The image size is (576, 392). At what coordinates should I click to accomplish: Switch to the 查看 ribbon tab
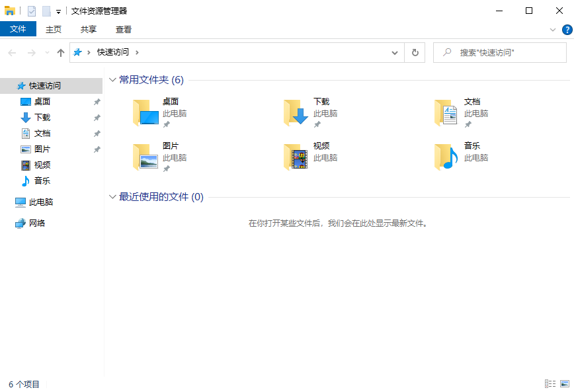point(124,29)
